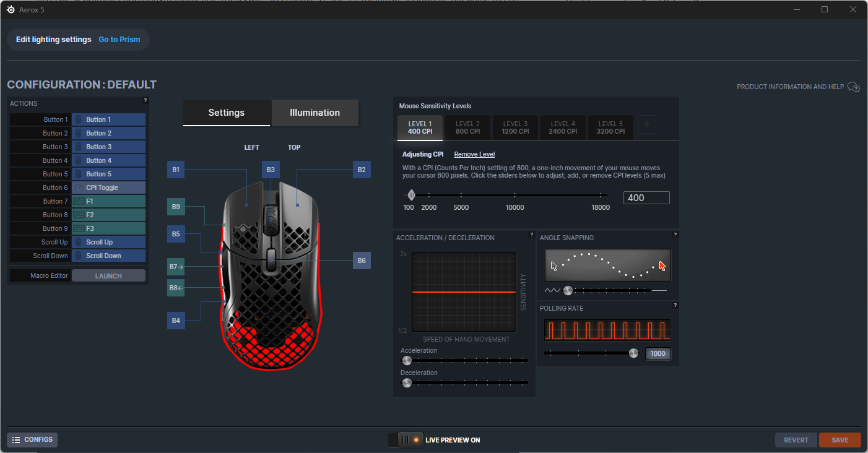Save the configuration
This screenshot has width=868, height=453.
840,440
